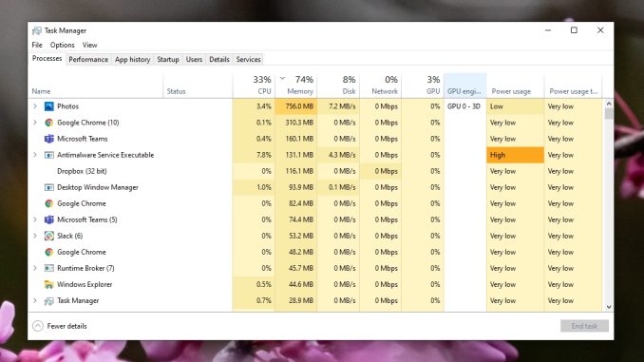Sort by the GPU percentage column header
This screenshot has height=362, width=644.
423,86
